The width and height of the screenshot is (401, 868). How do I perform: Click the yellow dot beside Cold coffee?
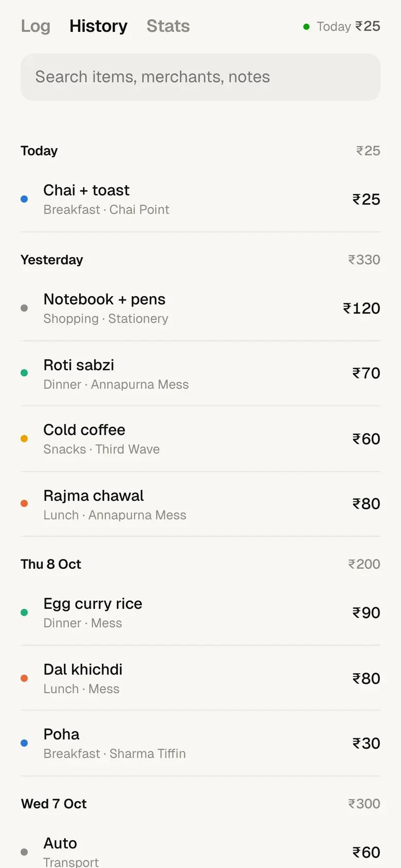pyautogui.click(x=24, y=439)
